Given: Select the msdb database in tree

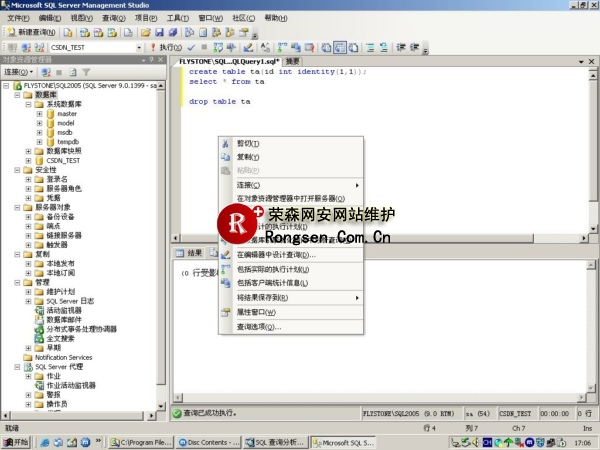Looking at the screenshot, I should (x=65, y=132).
